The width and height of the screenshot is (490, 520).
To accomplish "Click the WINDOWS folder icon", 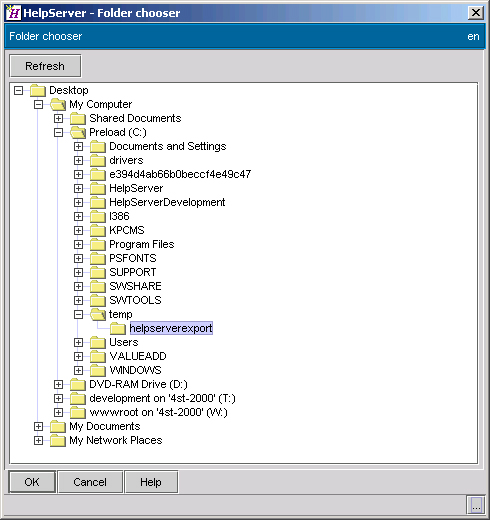I will [98, 370].
